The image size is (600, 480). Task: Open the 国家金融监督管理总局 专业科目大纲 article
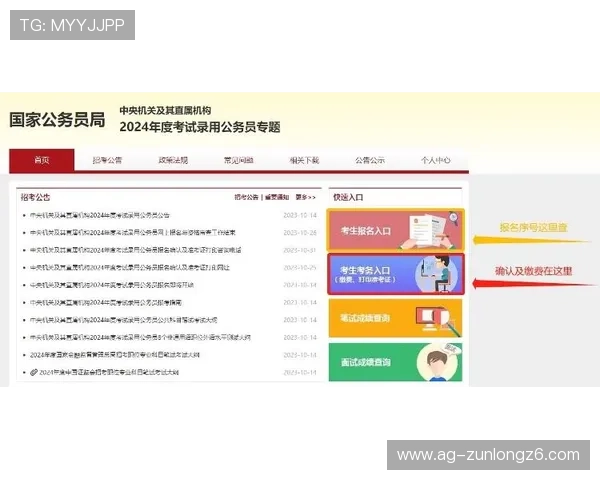tap(115, 355)
